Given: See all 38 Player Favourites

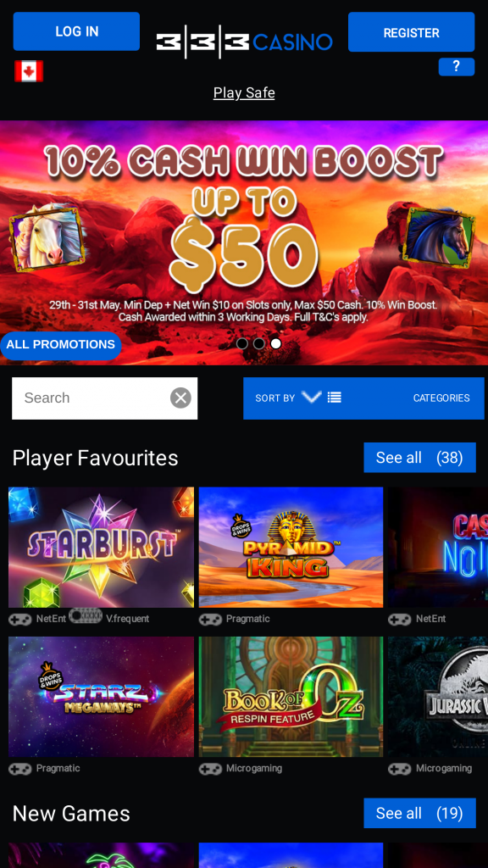Looking at the screenshot, I should [x=420, y=457].
